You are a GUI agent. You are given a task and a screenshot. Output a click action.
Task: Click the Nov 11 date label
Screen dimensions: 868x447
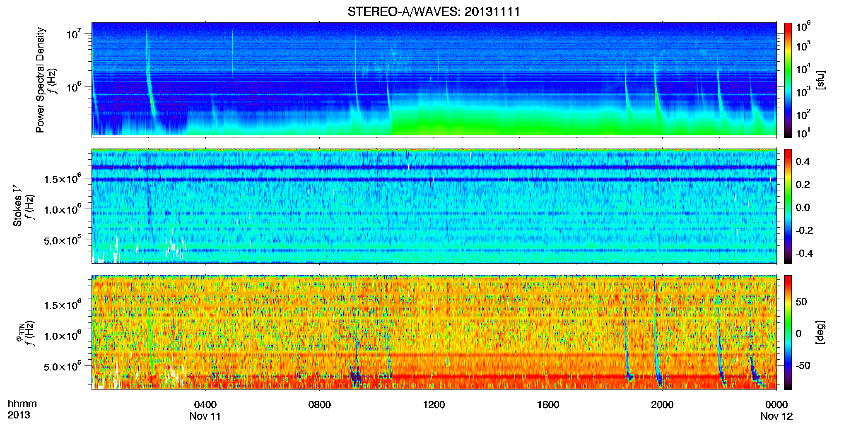point(205,416)
